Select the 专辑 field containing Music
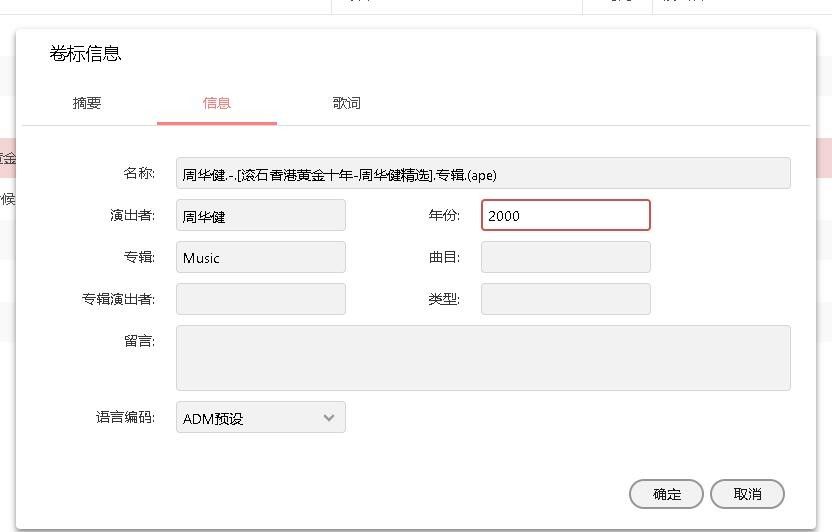 [x=261, y=258]
